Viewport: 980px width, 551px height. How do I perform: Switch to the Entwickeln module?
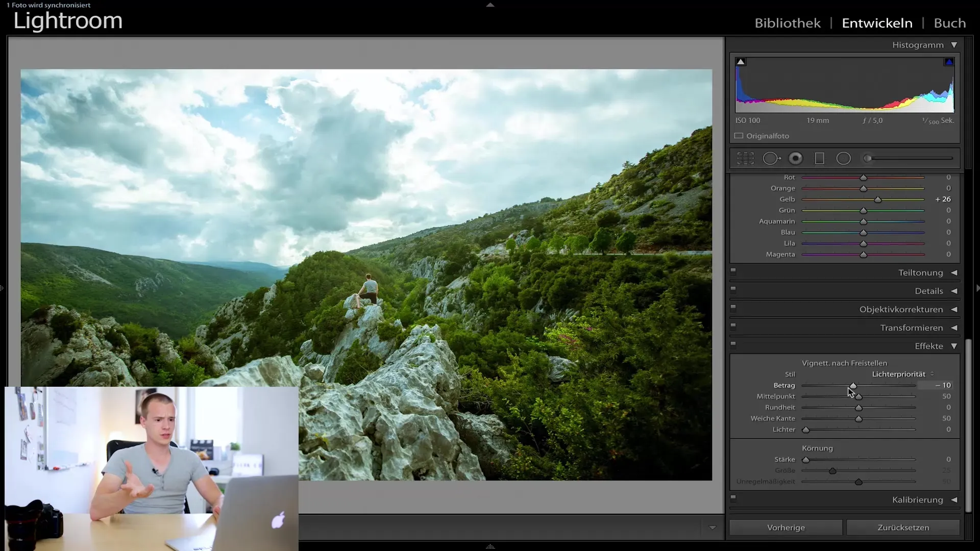point(877,23)
